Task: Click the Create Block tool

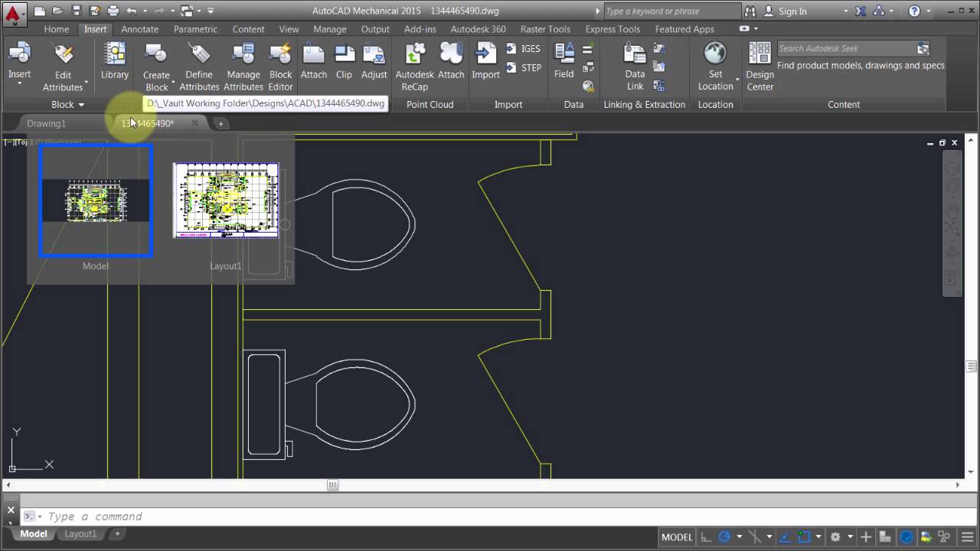Action: (156, 67)
